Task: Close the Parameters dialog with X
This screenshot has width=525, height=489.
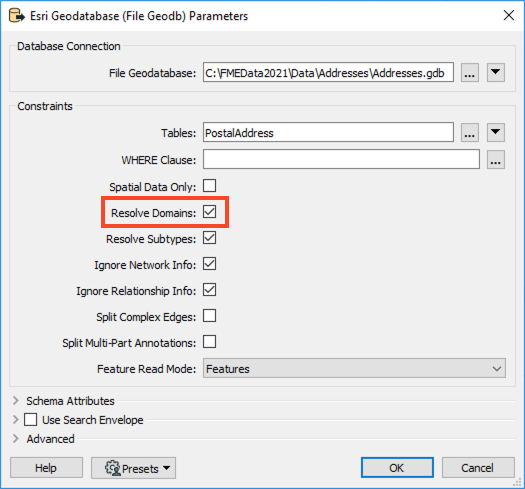Action: click(x=509, y=15)
